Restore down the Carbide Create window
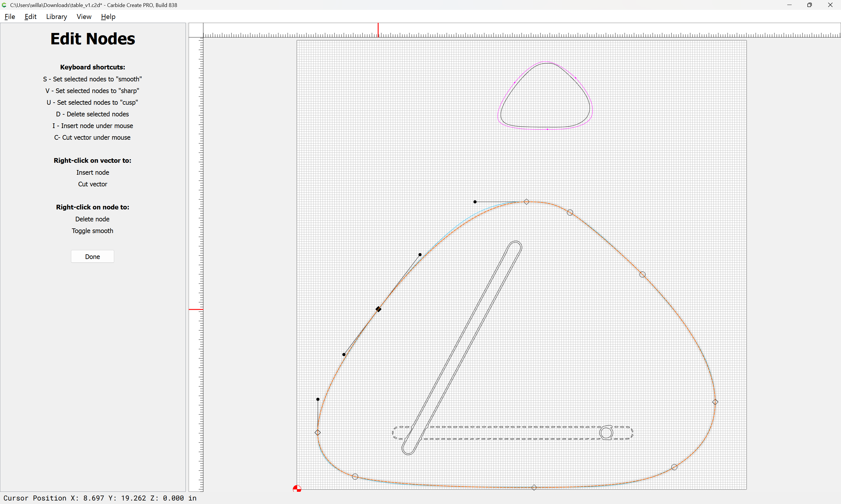Screen dimensions: 841x504 click(x=809, y=5)
